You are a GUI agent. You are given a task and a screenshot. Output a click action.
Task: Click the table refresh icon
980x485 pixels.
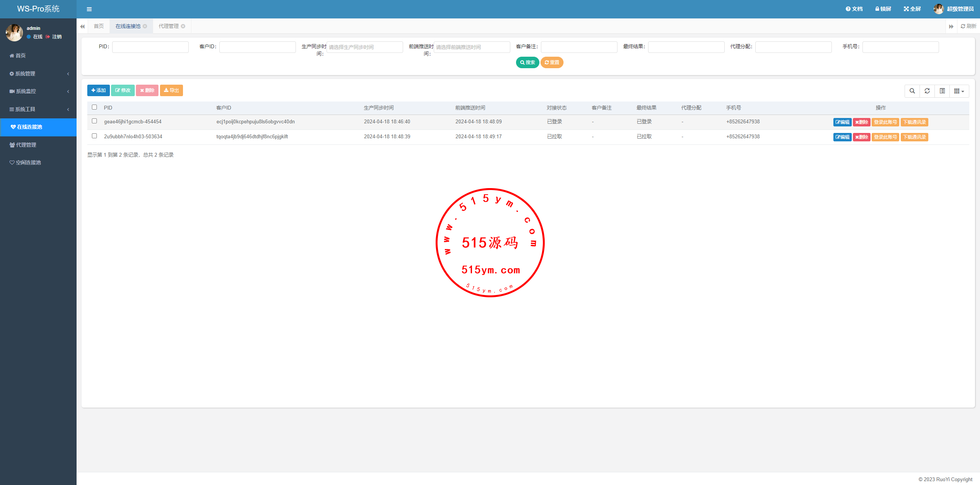coord(927,91)
